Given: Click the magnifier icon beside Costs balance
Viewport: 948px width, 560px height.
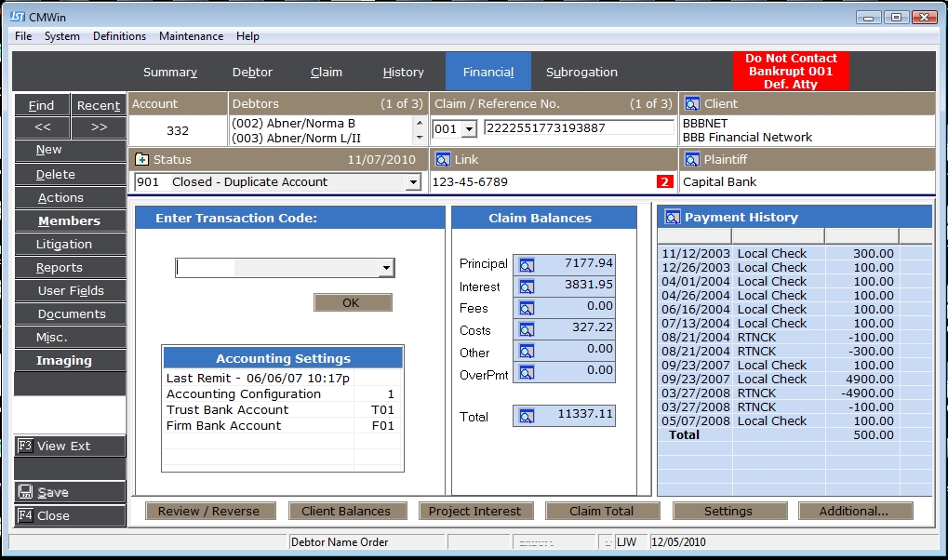Looking at the screenshot, I should click(x=527, y=330).
